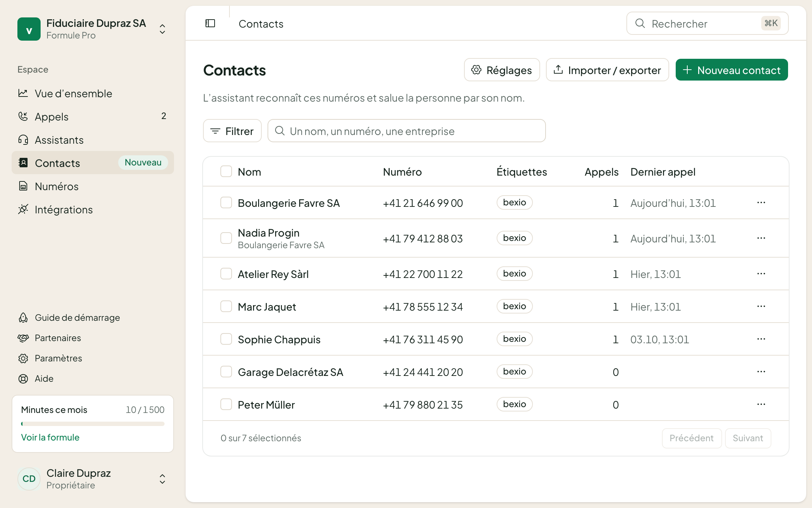Click the CD user avatar
Viewport: 812px width, 508px height.
[29, 479]
